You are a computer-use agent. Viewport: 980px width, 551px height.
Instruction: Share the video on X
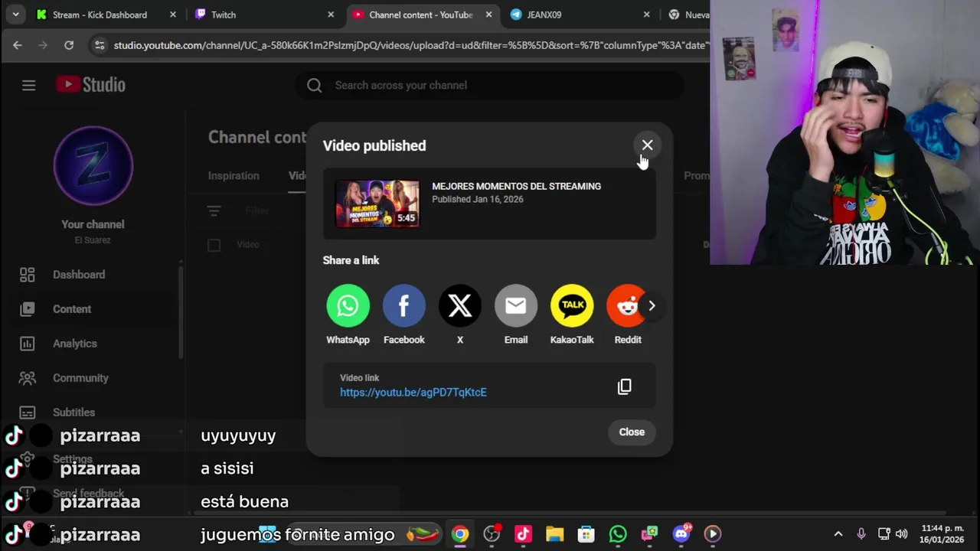tap(459, 306)
